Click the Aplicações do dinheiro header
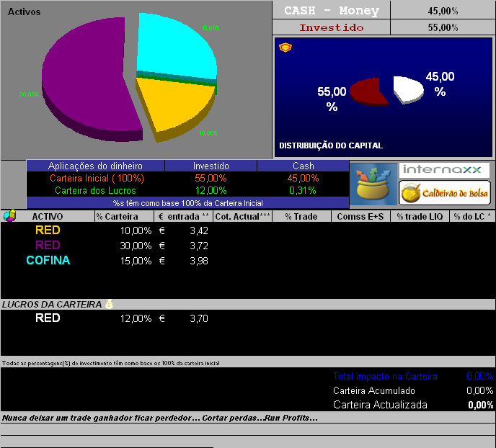The width and height of the screenshot is (496, 448). tap(95, 166)
